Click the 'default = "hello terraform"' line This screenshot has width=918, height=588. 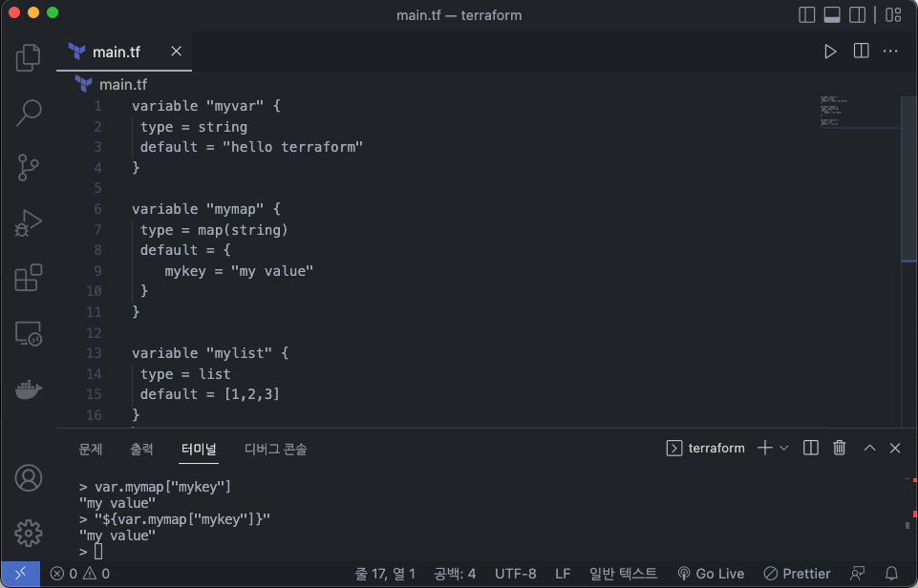pyautogui.click(x=251, y=147)
